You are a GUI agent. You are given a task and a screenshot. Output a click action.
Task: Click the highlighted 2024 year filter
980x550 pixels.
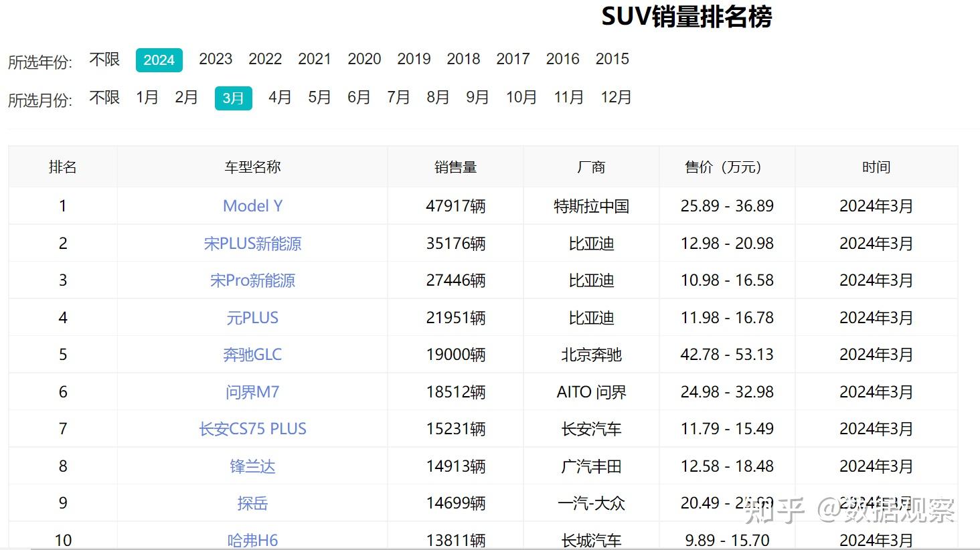[x=159, y=60]
